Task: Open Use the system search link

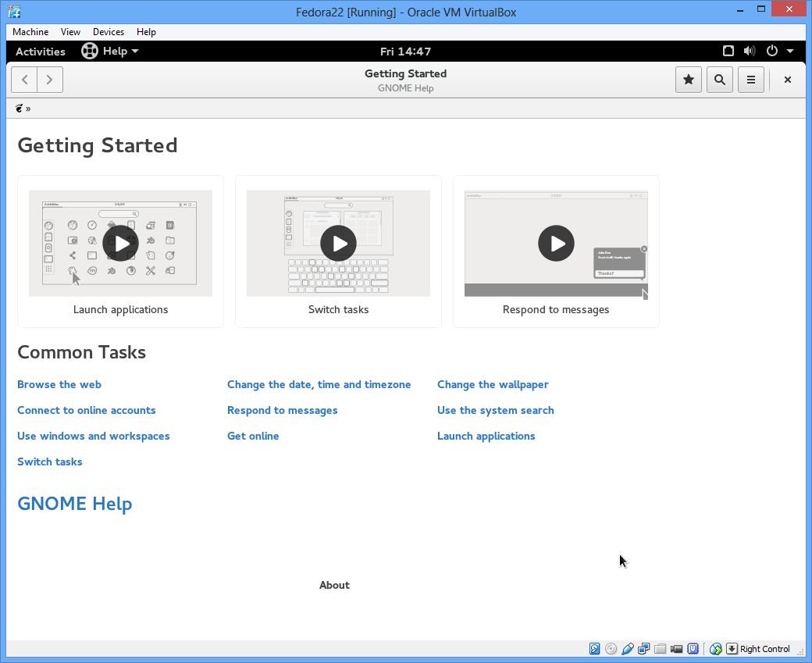Action: [x=496, y=410]
